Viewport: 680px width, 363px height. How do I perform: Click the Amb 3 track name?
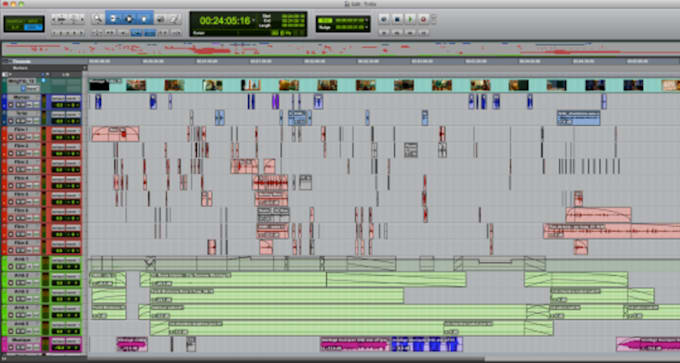(x=21, y=291)
